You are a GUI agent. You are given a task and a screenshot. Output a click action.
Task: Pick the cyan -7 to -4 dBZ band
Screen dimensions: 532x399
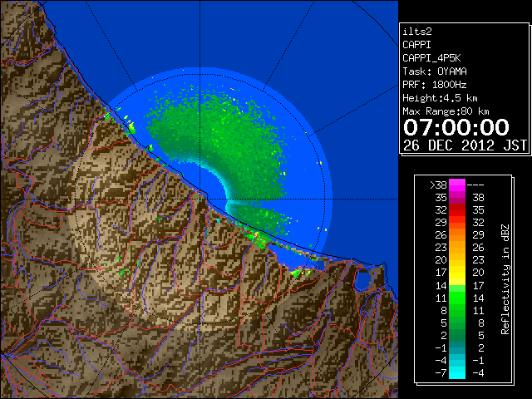click(457, 372)
